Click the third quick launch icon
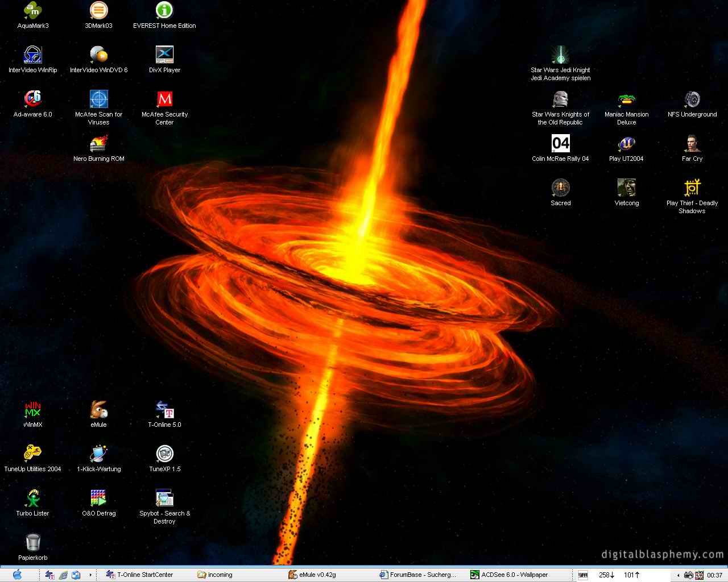 point(76,575)
